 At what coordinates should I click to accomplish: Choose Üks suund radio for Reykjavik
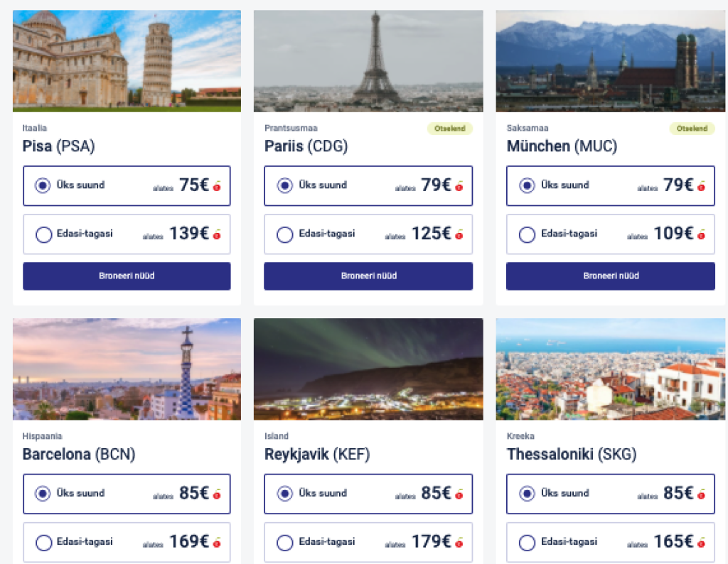pos(285,494)
